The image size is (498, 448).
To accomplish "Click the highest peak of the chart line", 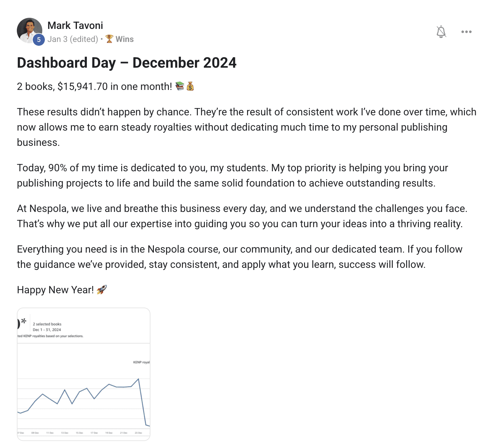I will coord(138,379).
